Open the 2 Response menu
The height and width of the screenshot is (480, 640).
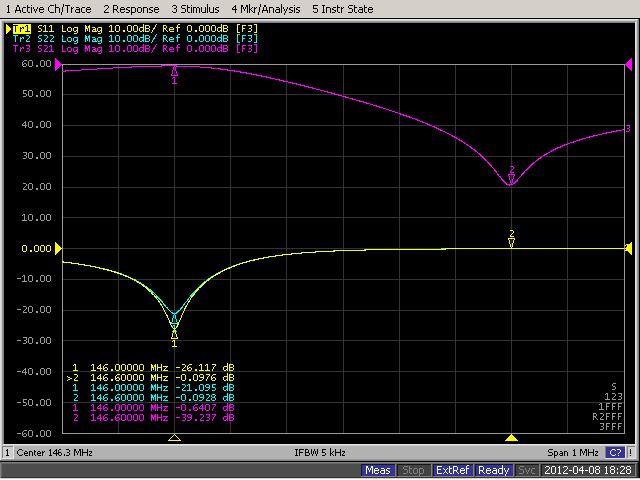point(131,9)
